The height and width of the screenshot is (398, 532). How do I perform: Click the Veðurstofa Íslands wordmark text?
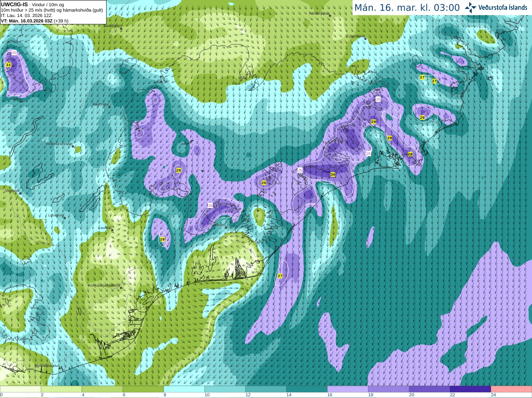[x=502, y=7]
